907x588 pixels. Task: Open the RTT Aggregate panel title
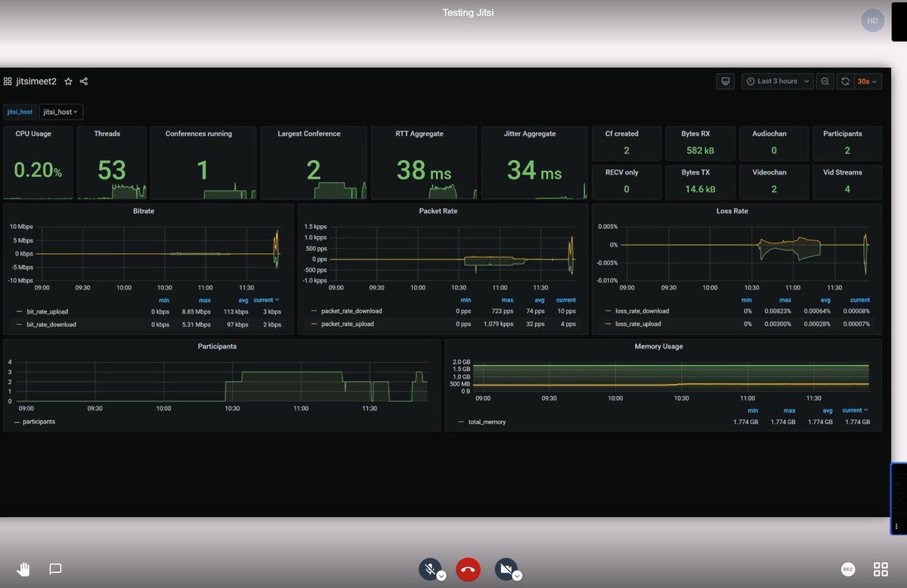419,134
